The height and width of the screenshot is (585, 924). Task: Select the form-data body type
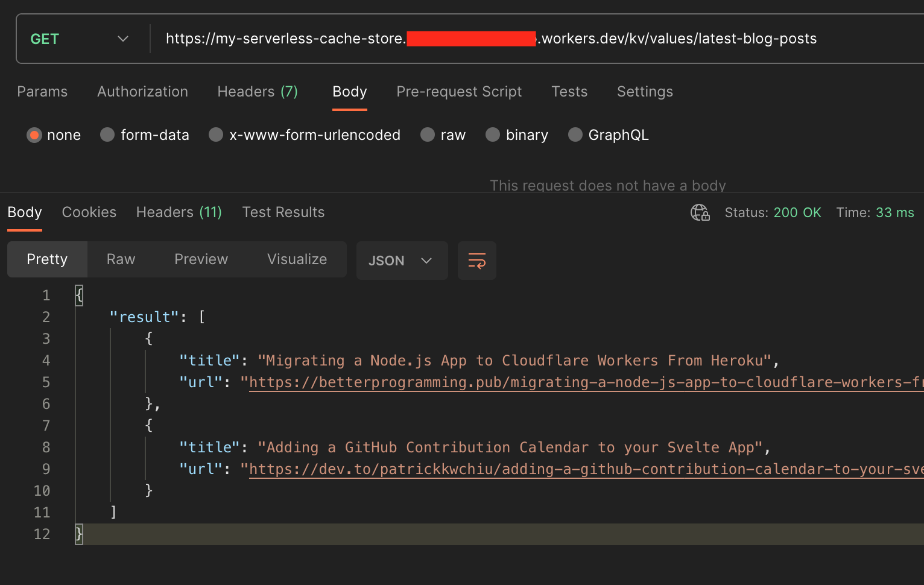click(x=145, y=135)
